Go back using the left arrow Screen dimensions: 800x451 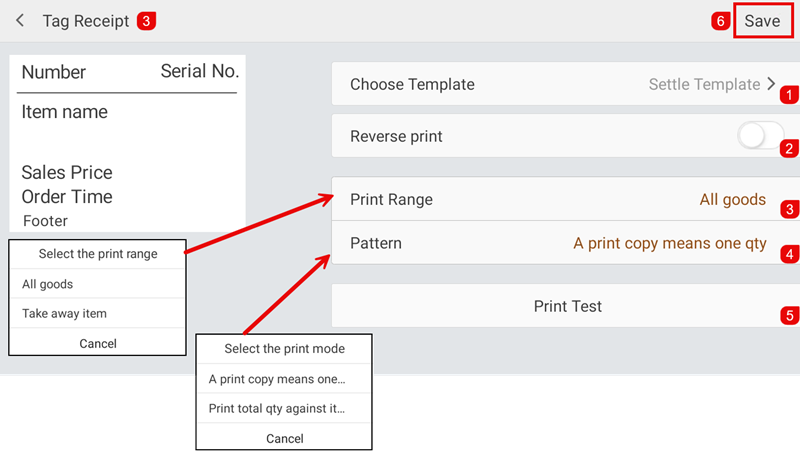point(20,21)
